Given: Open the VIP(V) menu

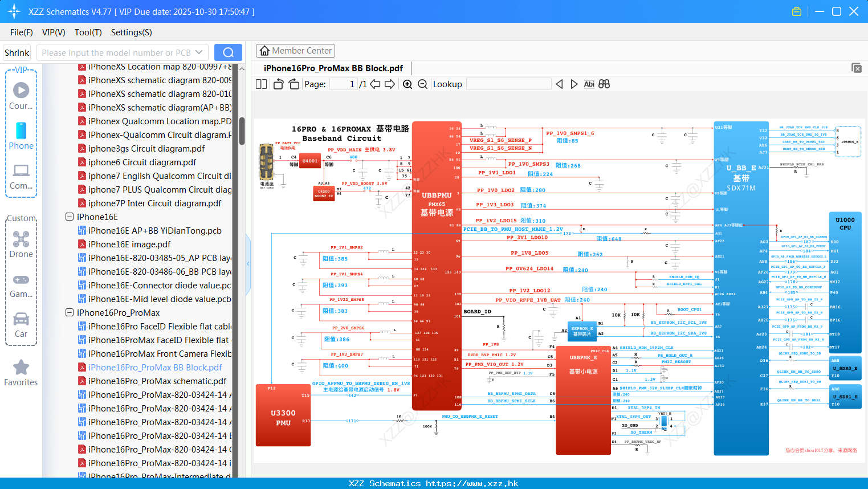Looking at the screenshot, I should pyautogui.click(x=54, y=32).
